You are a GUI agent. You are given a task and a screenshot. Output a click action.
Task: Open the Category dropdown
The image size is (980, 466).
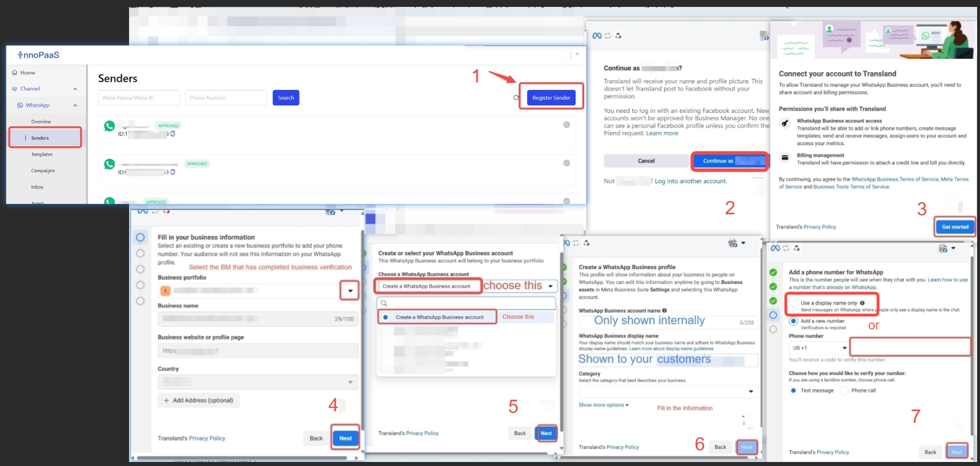coord(668,392)
